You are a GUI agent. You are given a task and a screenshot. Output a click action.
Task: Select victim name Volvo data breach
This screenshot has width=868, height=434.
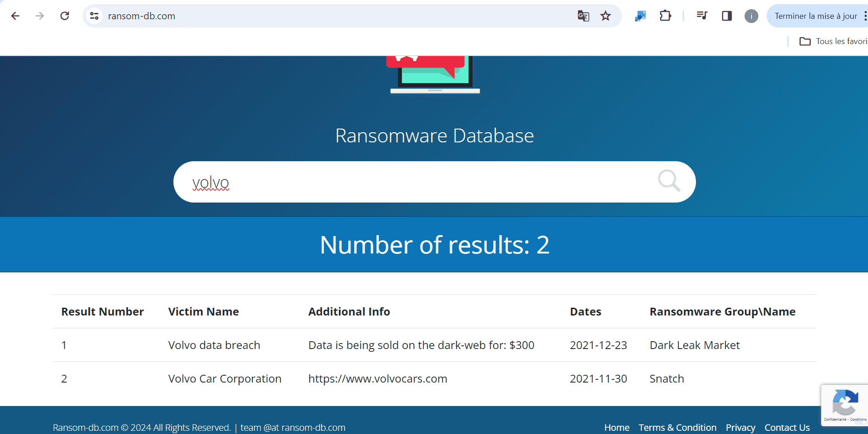coord(214,345)
